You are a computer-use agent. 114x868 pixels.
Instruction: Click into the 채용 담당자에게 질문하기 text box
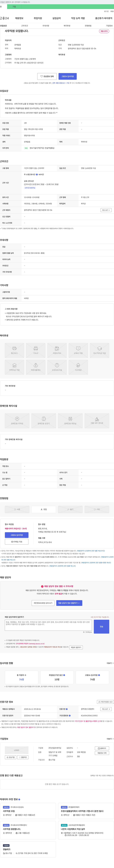(48, 625)
